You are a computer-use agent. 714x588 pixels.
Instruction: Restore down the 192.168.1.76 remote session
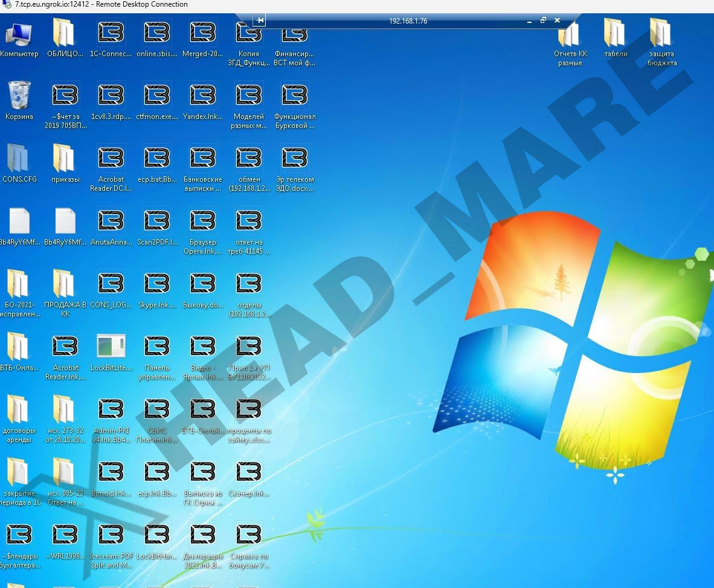tap(543, 21)
